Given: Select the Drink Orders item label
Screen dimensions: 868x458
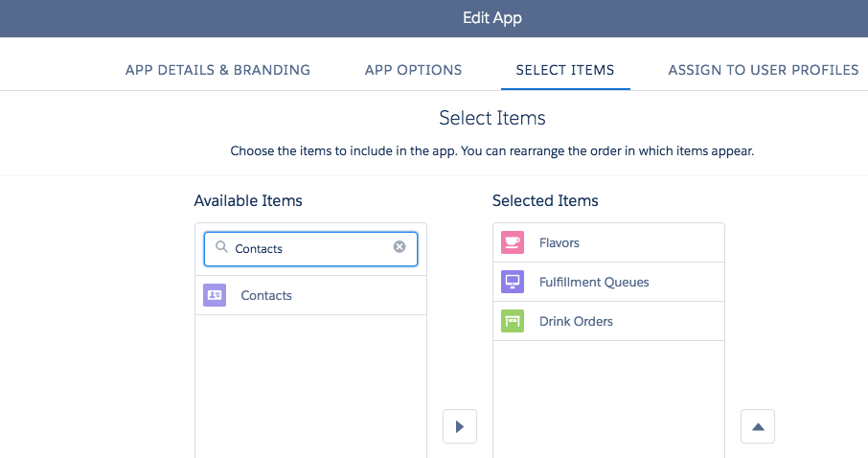Looking at the screenshot, I should point(576,321).
